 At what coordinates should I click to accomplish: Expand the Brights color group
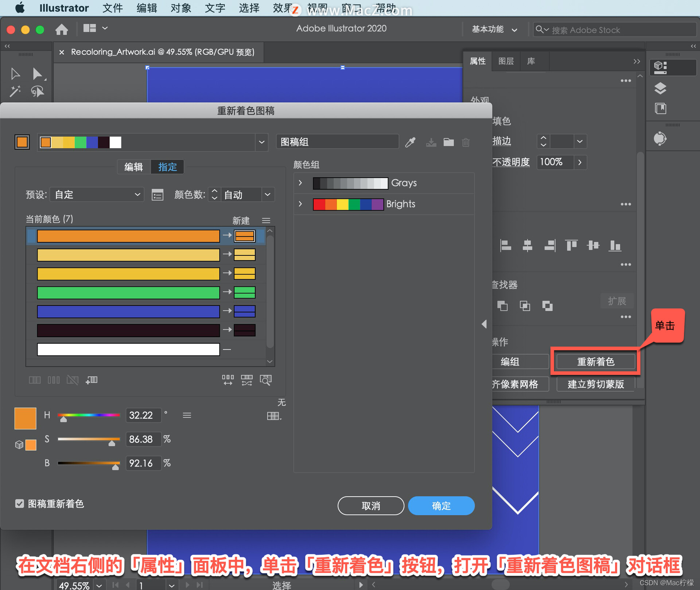pos(300,204)
